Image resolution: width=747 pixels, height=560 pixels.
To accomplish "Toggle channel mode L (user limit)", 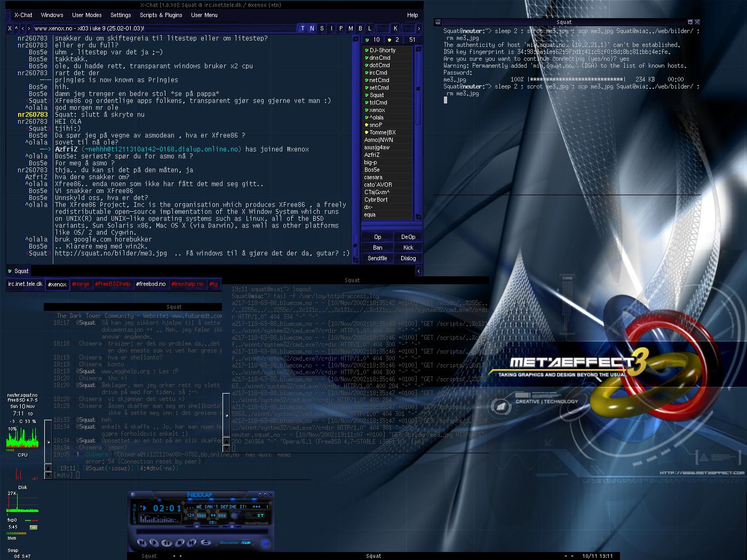I will [x=370, y=28].
